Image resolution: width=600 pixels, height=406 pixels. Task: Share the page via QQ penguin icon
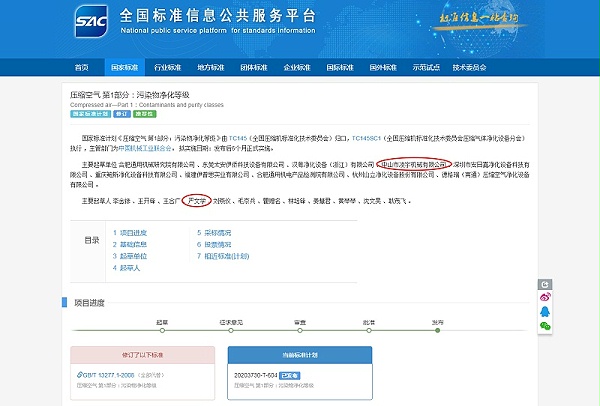pyautogui.click(x=545, y=311)
